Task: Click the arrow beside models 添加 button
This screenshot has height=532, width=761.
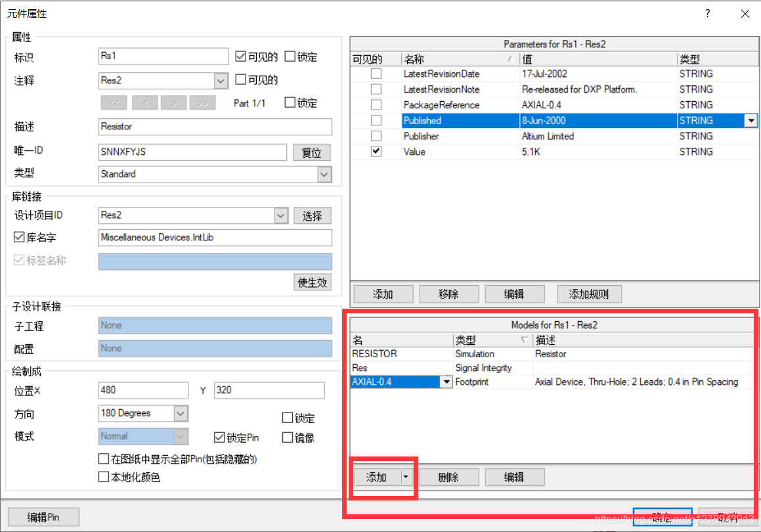Action: (x=408, y=477)
